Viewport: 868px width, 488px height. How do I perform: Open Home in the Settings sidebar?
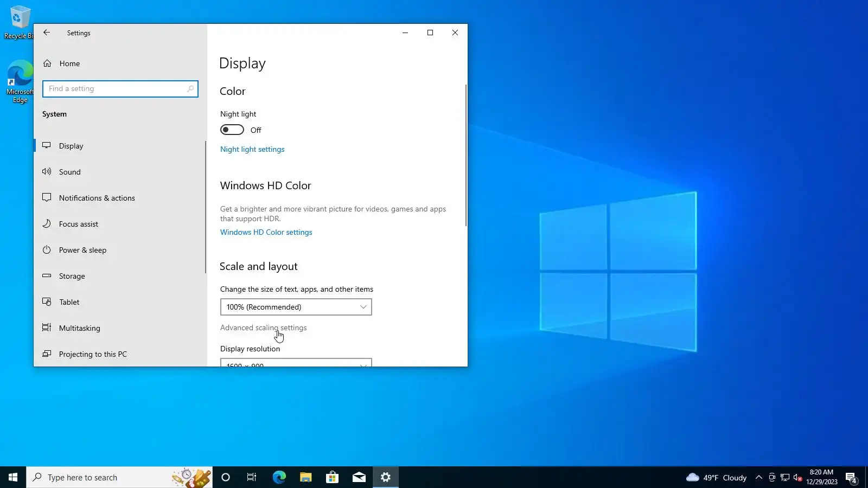coord(69,63)
